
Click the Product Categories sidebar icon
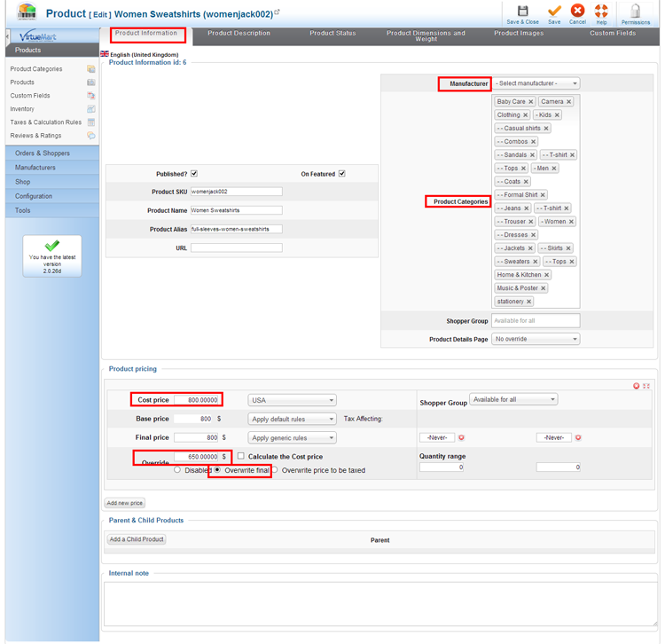90,69
